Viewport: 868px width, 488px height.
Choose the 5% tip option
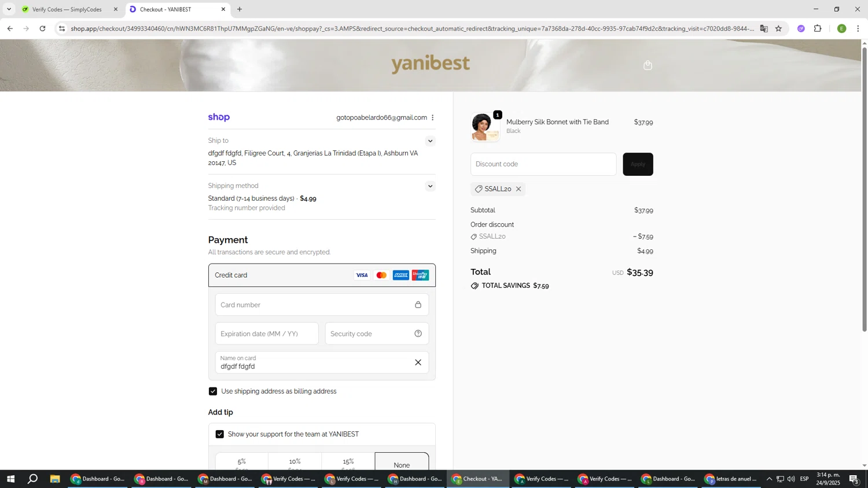point(242,461)
